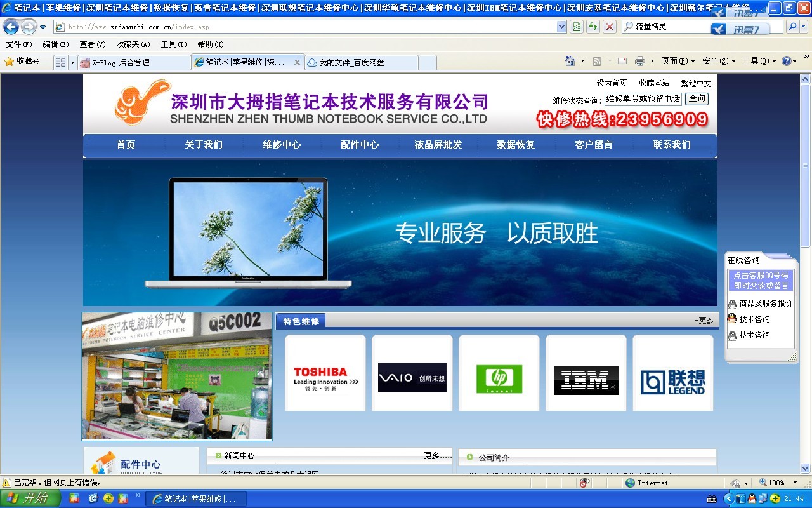Click the 繁體中文 link

tap(697, 83)
